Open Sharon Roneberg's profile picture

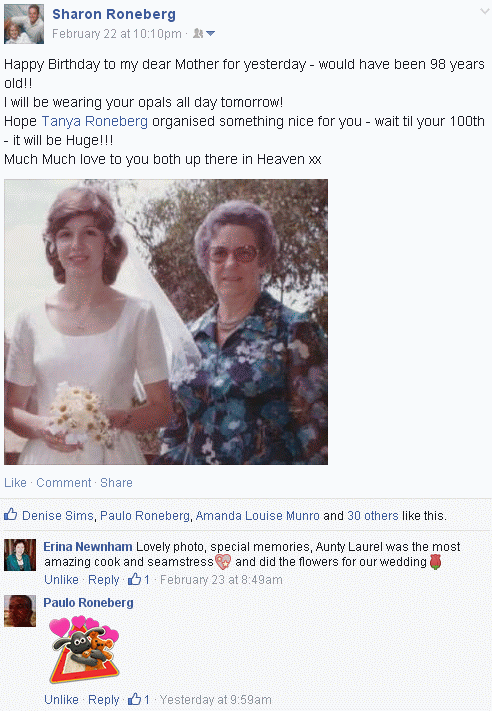tap(24, 24)
